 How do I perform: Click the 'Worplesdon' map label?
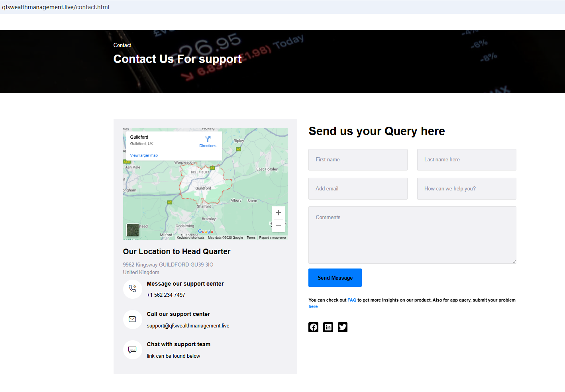click(184, 163)
